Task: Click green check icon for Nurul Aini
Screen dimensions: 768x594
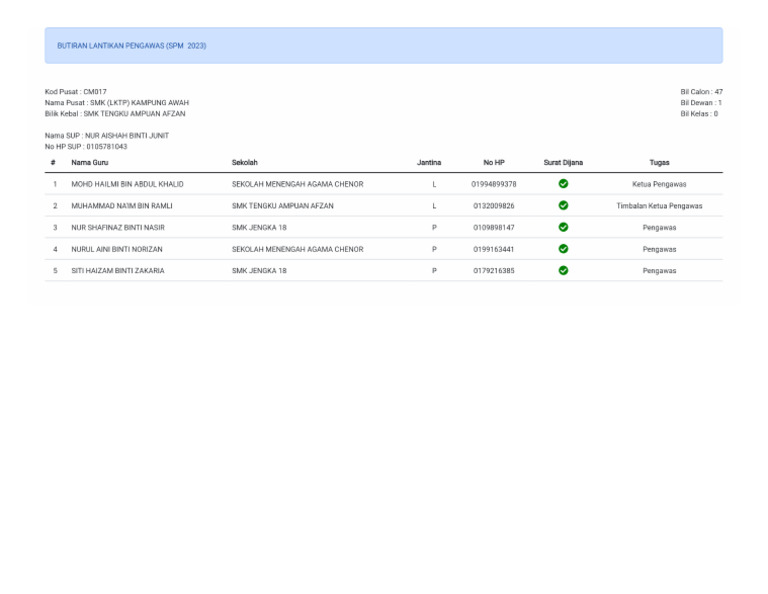Action: [563, 249]
